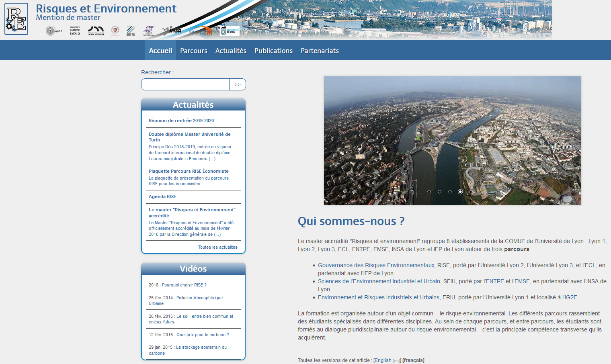This screenshot has height=364, width=611.
Task: Open the Agenda RISE news item
Action: (x=162, y=196)
